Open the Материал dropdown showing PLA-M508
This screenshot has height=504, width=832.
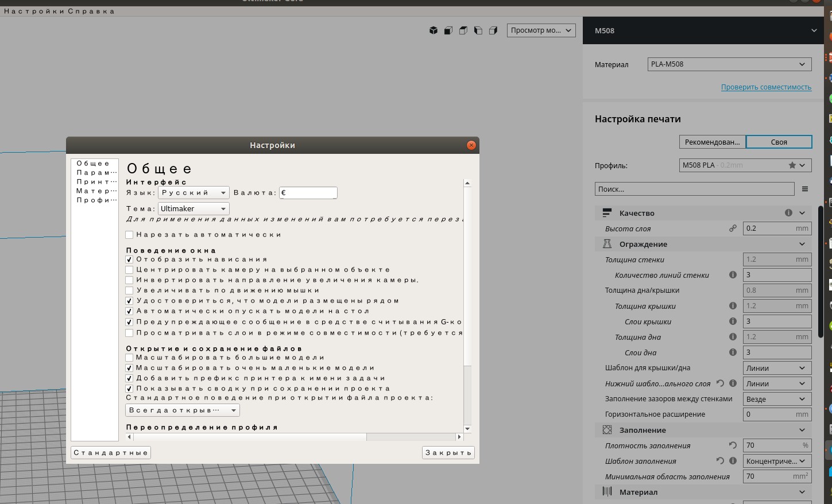coord(729,64)
